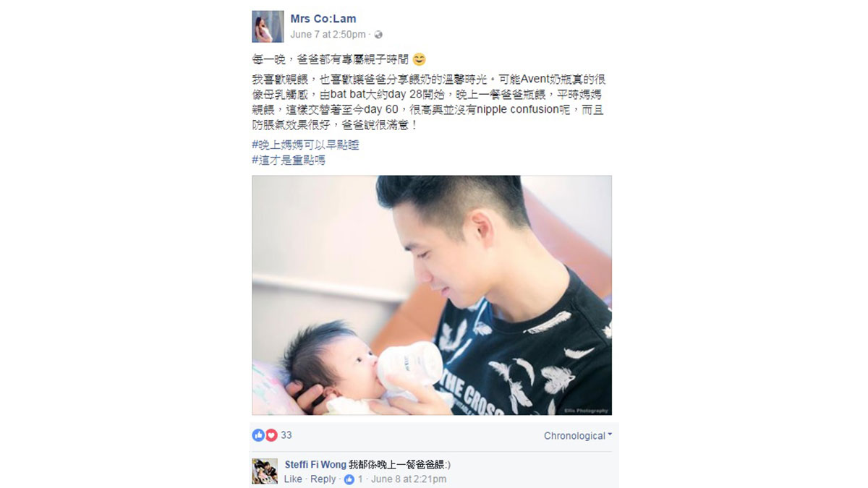This screenshot has height=488, width=868.
Task: Like Steffi Fi Wong's comment
Action: click(293, 479)
